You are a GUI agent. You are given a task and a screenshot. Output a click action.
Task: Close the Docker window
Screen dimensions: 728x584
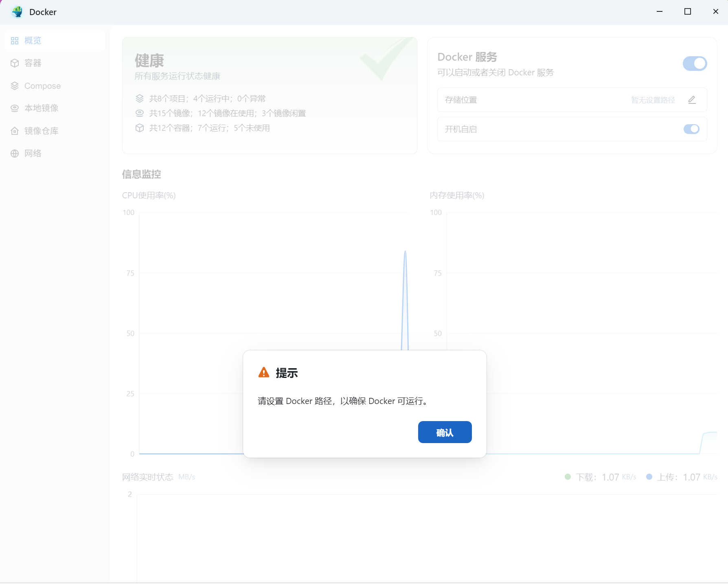pyautogui.click(x=716, y=11)
